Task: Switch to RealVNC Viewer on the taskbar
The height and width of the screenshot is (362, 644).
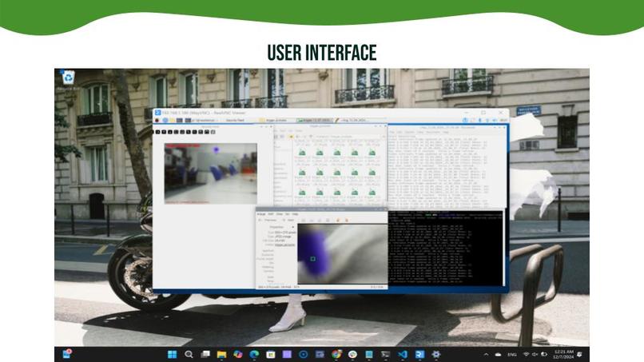Action: [x=419, y=354]
